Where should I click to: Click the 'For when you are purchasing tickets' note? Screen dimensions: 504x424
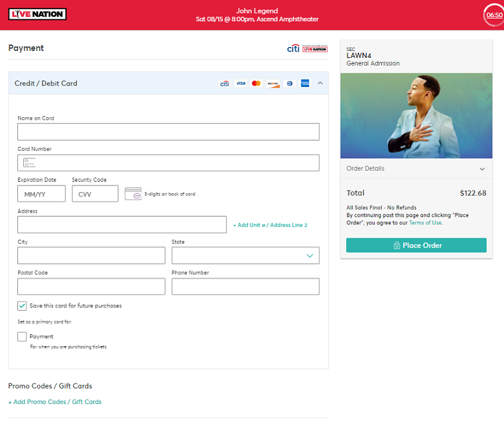pos(68,347)
